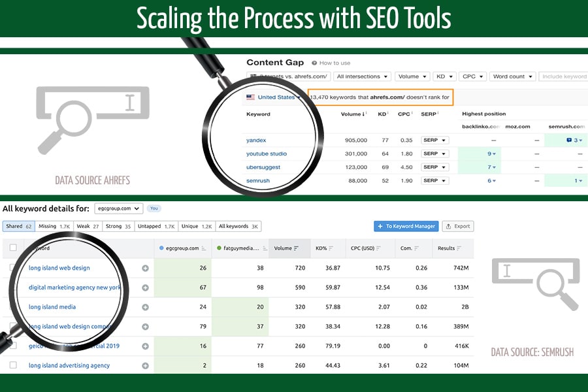
Task: Expand backlinko position 9 for youtube studio
Action: [x=491, y=154]
